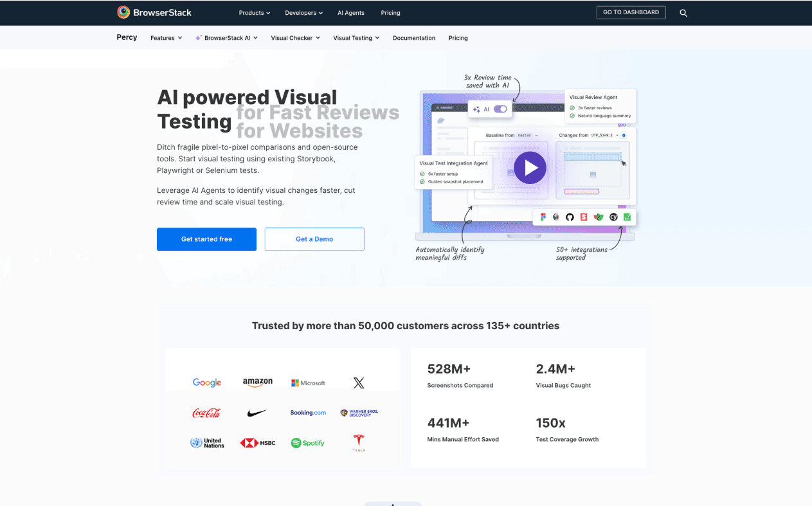The width and height of the screenshot is (812, 506).
Task: Click the Cypress icon in integrations strip
Action: tap(613, 217)
